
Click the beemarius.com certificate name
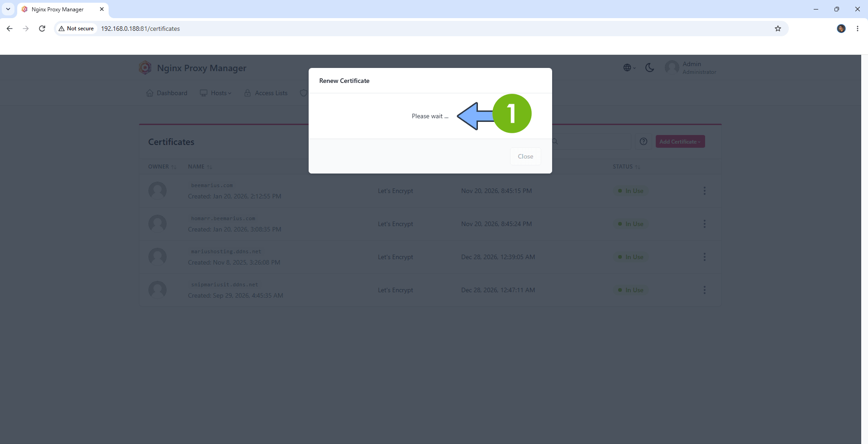point(212,185)
